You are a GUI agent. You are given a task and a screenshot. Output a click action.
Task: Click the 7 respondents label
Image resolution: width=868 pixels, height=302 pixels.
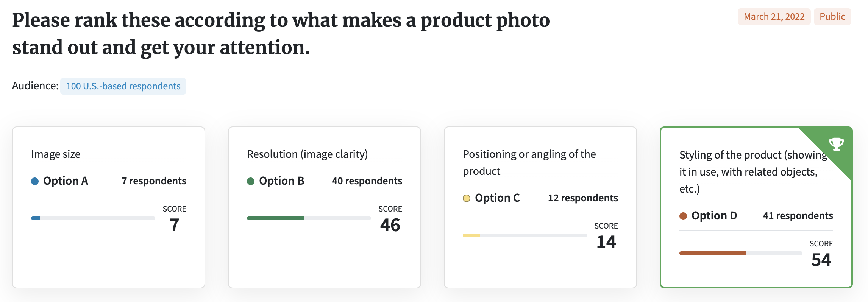click(154, 181)
